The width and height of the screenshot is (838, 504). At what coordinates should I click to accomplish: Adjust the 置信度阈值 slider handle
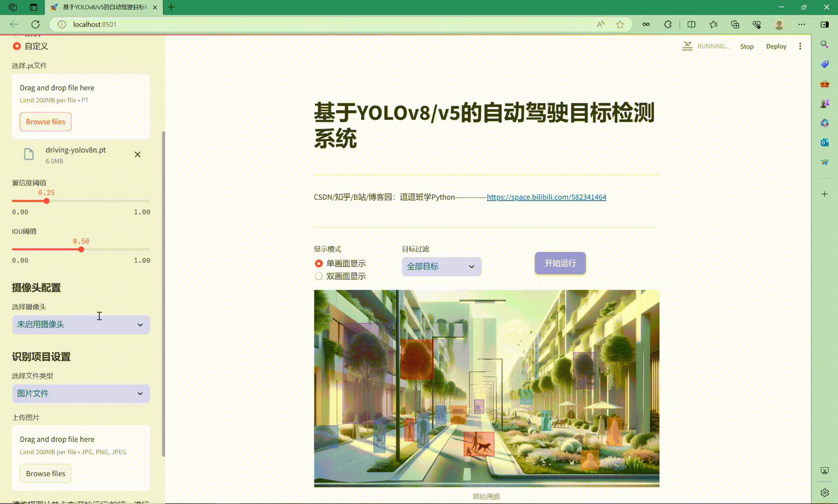46,201
